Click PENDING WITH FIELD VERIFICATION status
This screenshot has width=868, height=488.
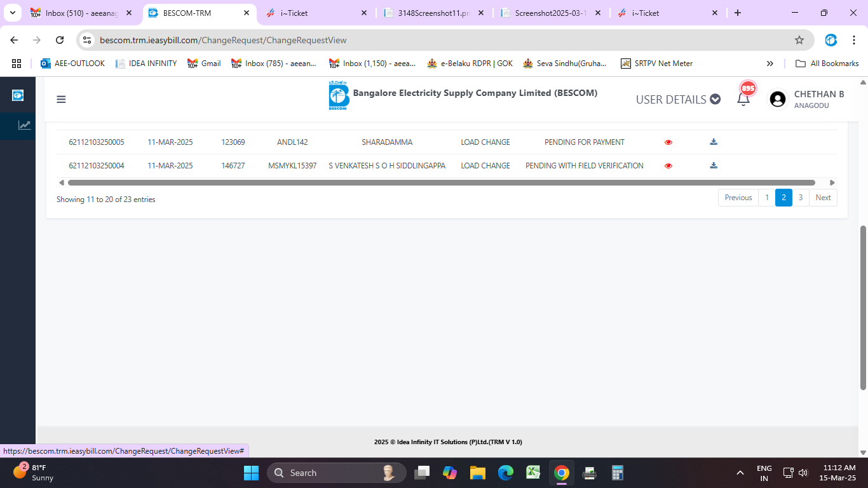585,166
